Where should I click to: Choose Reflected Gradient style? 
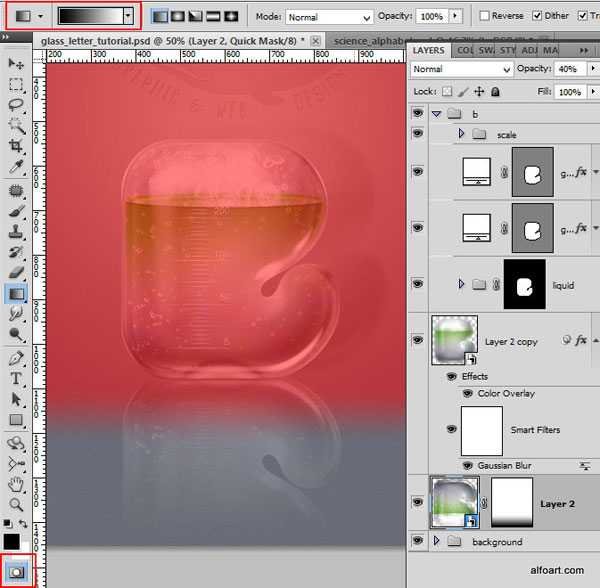click(213, 16)
